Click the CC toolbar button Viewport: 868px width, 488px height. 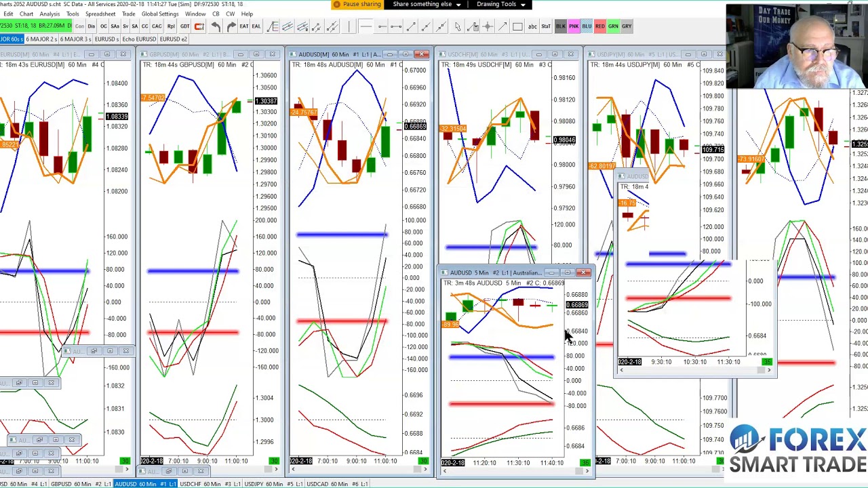pos(144,26)
